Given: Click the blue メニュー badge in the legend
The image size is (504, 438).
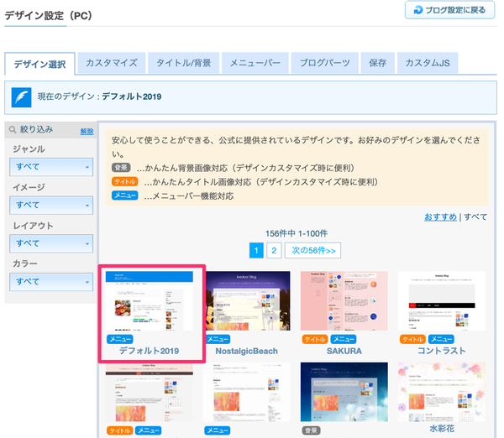Looking at the screenshot, I should pos(124,196).
